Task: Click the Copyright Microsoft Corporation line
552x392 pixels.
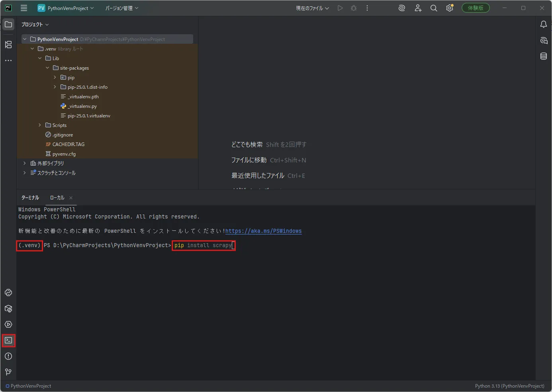Action: point(109,216)
